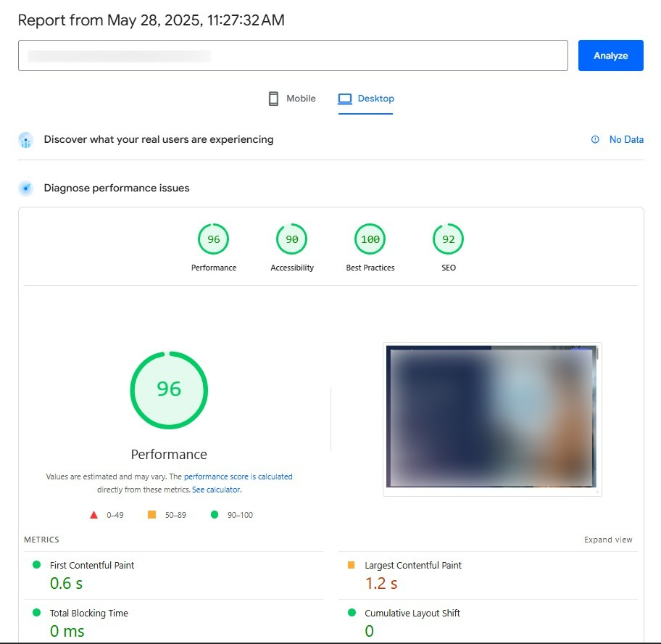Jump to Accessibility score gauge 90
This screenshot has height=644, width=661.
[x=292, y=239]
